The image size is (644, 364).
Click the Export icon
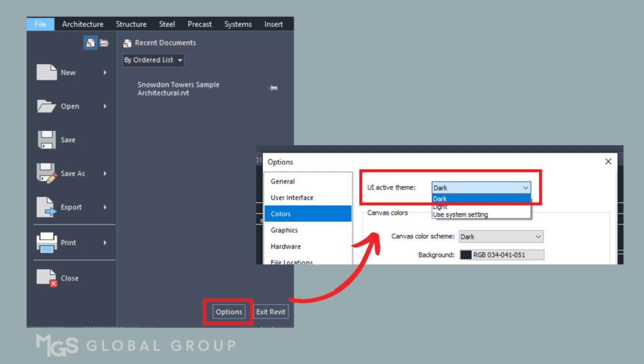tap(47, 207)
